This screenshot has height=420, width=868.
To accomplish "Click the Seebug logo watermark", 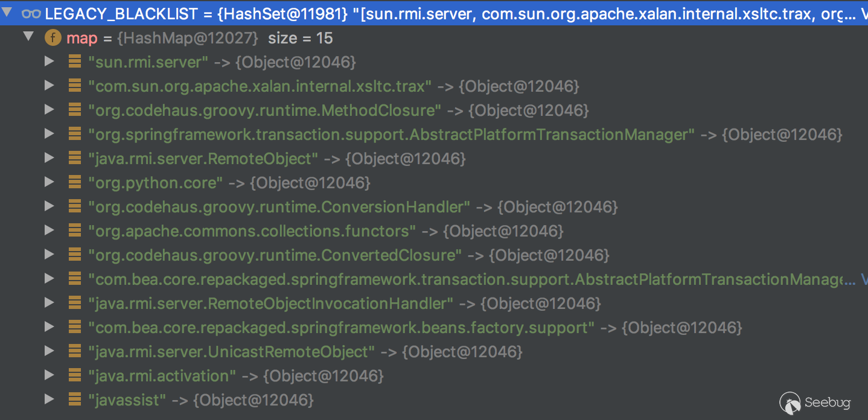I will [815, 402].
